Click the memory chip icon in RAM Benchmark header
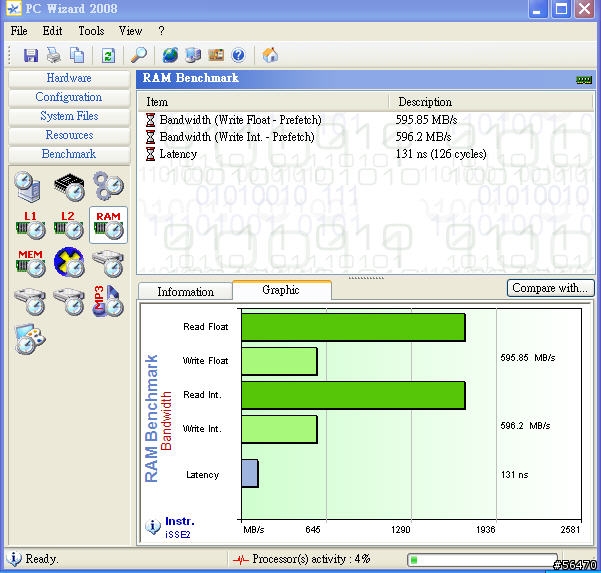The width and height of the screenshot is (601, 573). coord(584,79)
